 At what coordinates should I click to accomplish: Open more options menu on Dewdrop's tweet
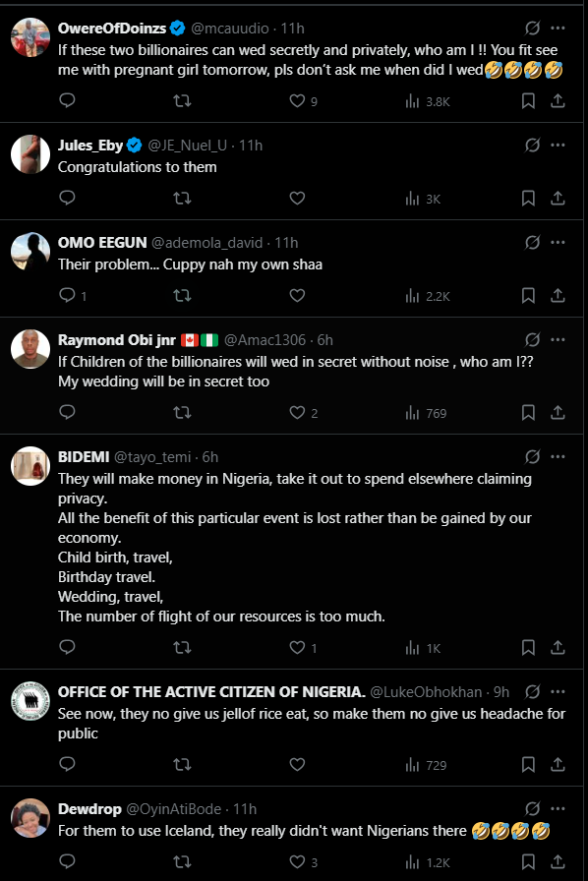(558, 808)
